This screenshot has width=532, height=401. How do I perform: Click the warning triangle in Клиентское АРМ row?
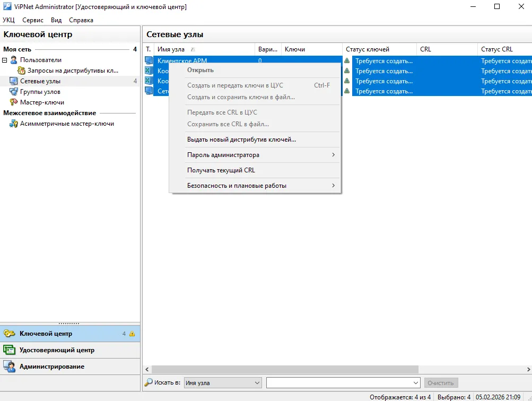[347, 60]
